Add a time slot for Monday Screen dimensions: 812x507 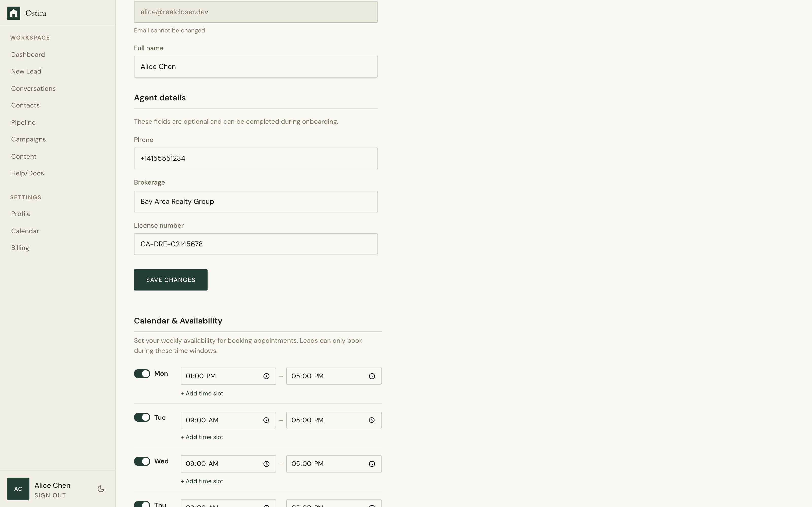(x=202, y=393)
